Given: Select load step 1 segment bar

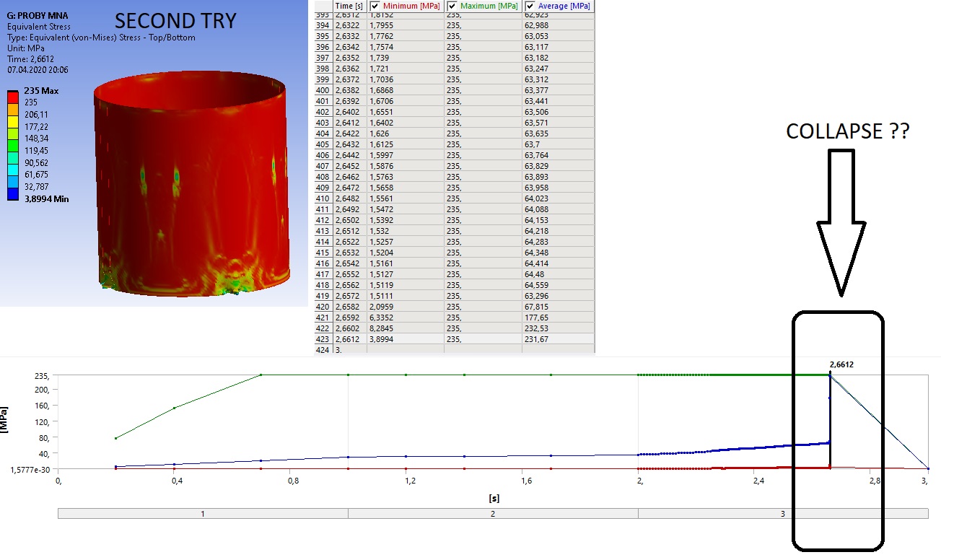Looking at the screenshot, I should click(202, 515).
